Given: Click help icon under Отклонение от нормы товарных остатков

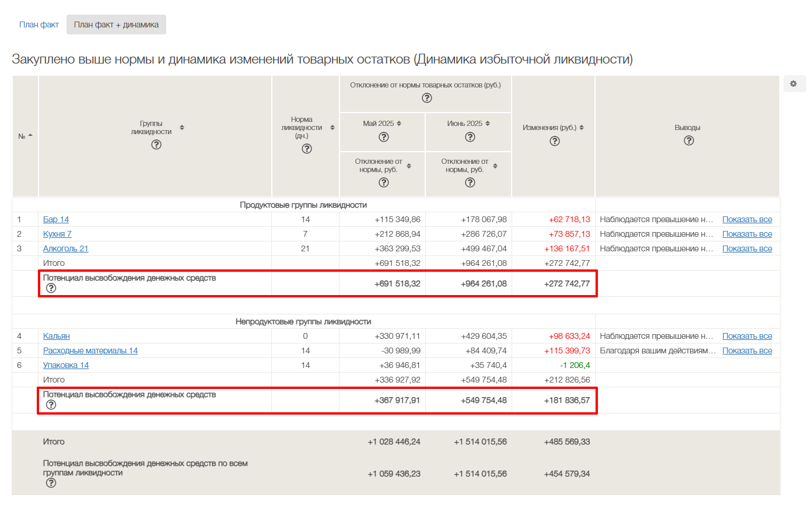Looking at the screenshot, I should [x=426, y=98].
